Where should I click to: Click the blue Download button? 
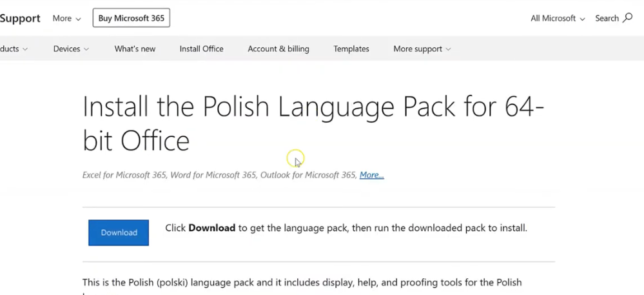point(119,232)
